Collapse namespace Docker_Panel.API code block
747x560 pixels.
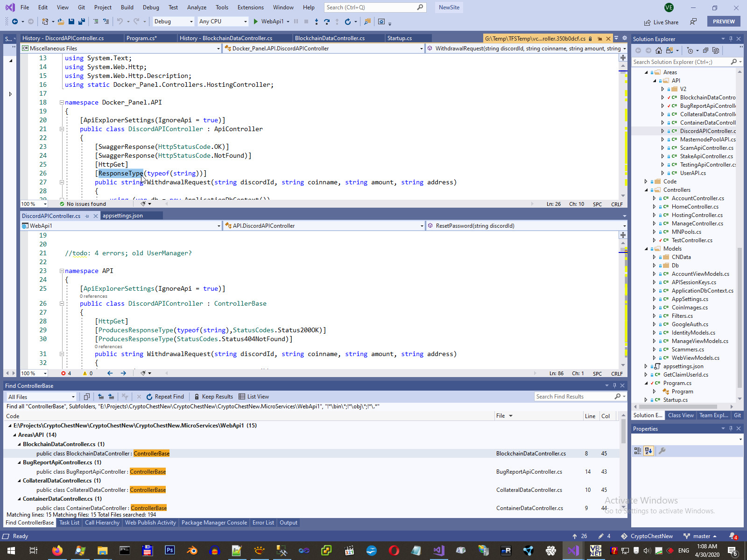click(x=62, y=103)
